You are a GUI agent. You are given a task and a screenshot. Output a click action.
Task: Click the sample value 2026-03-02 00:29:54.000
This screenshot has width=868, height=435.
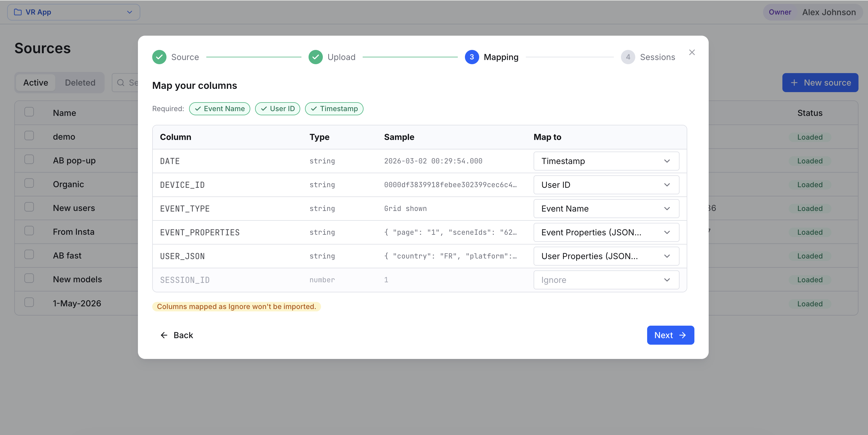pyautogui.click(x=433, y=161)
